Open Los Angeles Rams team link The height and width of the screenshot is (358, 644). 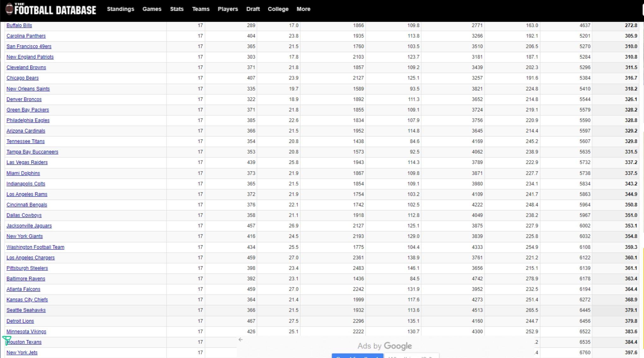tap(27, 194)
